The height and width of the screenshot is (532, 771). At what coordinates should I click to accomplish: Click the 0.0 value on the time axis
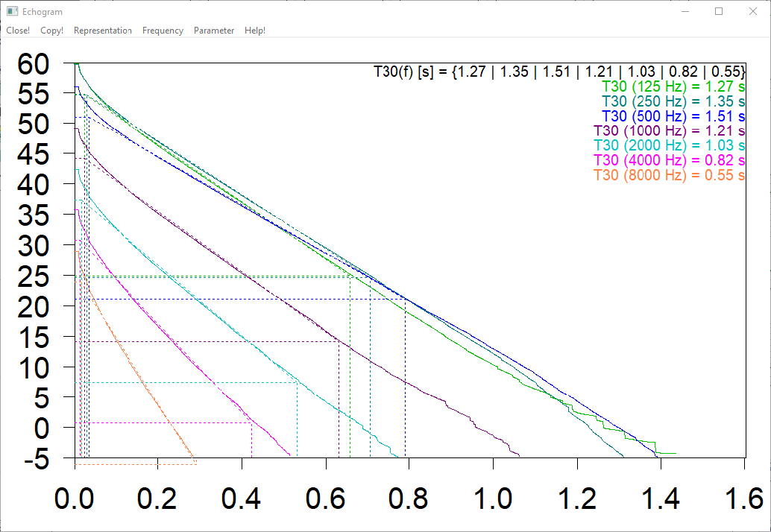point(74,498)
